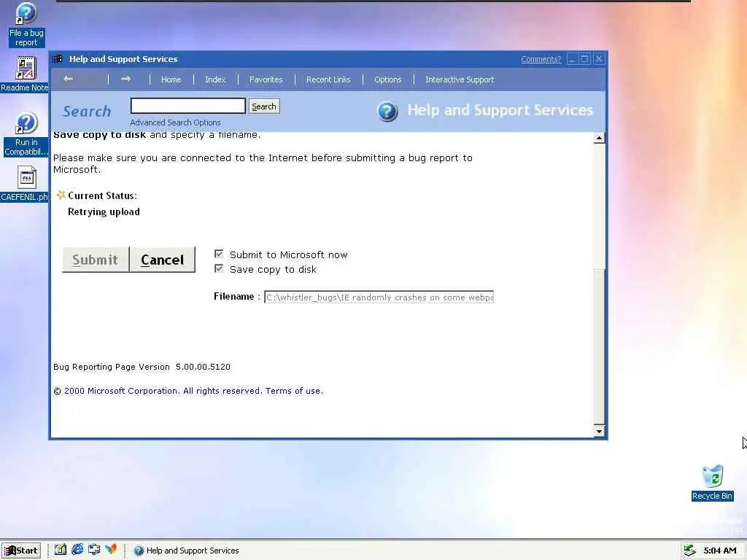747x560 pixels.
Task: Click the Current Status star icon
Action: tap(61, 195)
